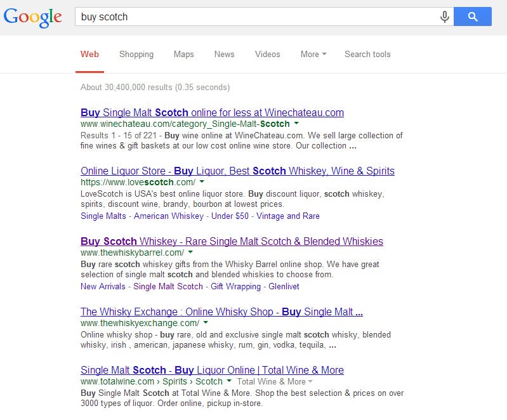Viewport: 507px width, 420px height.
Task: Click 'Buy rare scotch whiskey gifts' snippet text
Action: click(230, 270)
